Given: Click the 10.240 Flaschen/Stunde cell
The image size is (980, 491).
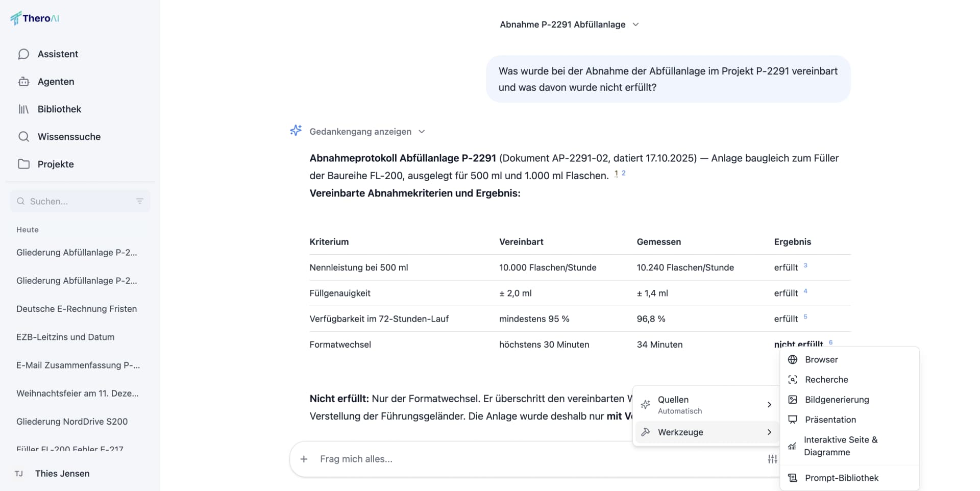Looking at the screenshot, I should pos(685,267).
